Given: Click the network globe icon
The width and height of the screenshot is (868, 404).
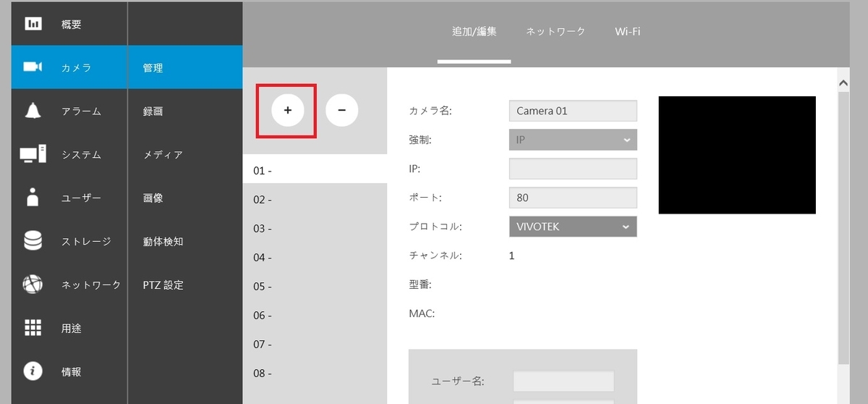Looking at the screenshot, I should (x=33, y=285).
